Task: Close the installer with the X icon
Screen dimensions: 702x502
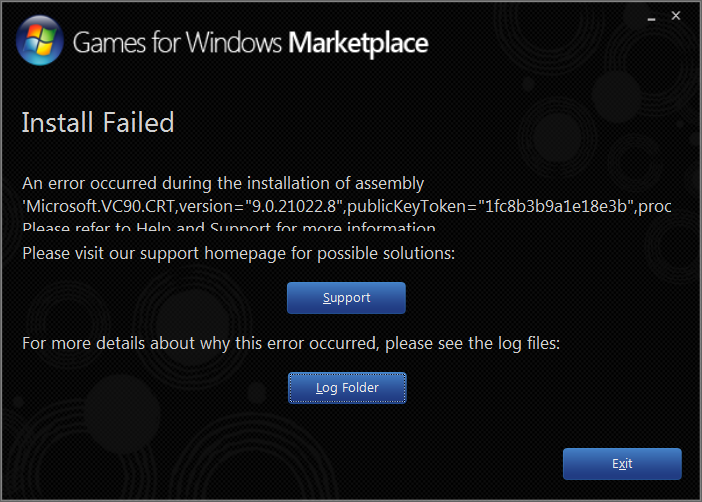Action: pos(676,16)
